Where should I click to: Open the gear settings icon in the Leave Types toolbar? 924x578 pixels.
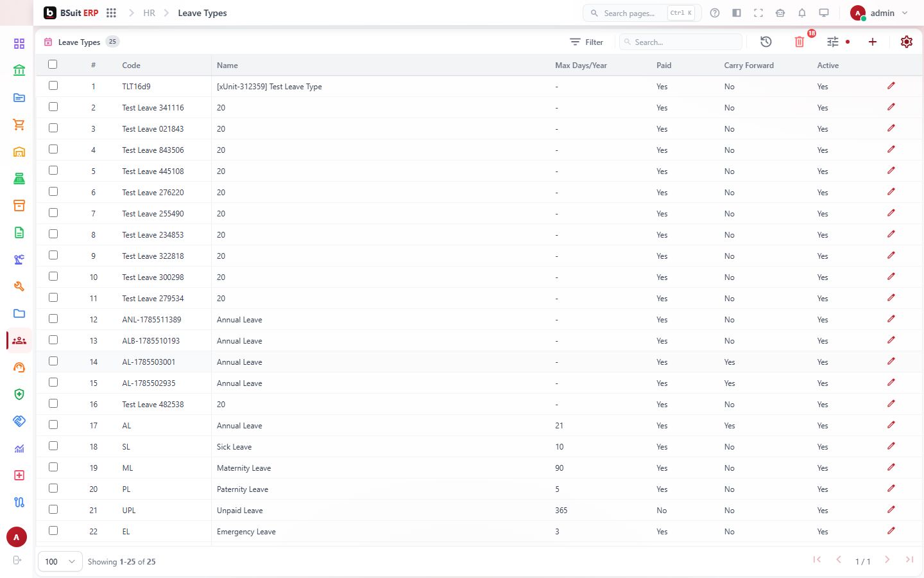point(907,42)
